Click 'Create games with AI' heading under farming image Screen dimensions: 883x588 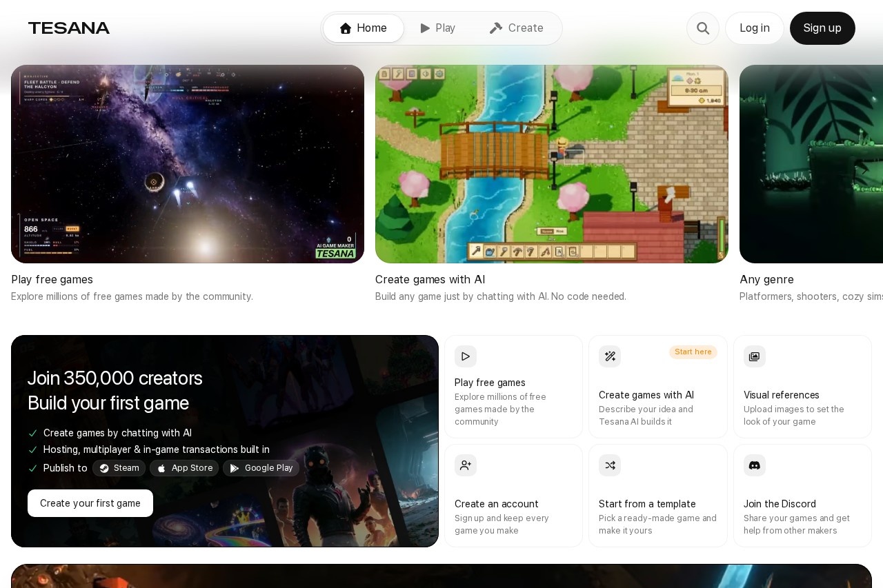[x=430, y=279]
